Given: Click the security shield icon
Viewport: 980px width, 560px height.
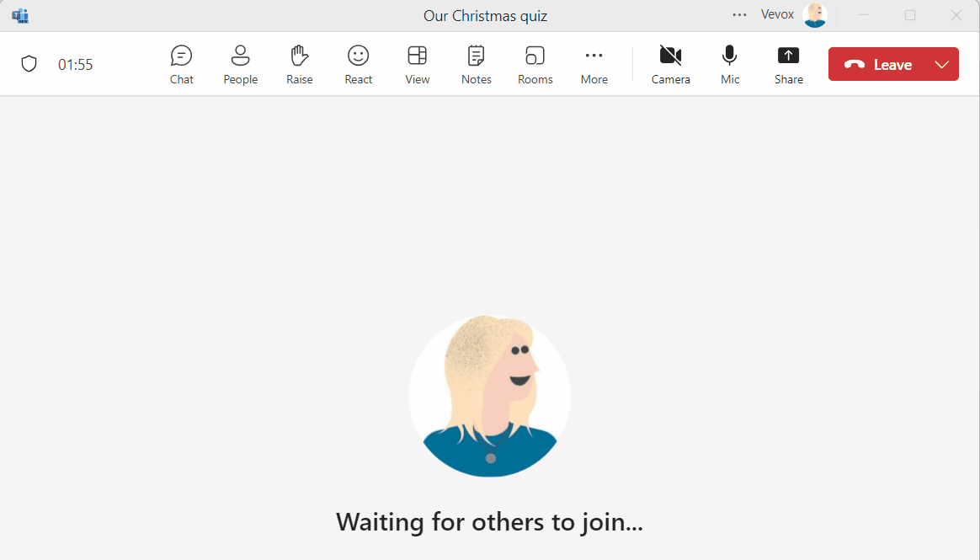Looking at the screenshot, I should tap(29, 63).
